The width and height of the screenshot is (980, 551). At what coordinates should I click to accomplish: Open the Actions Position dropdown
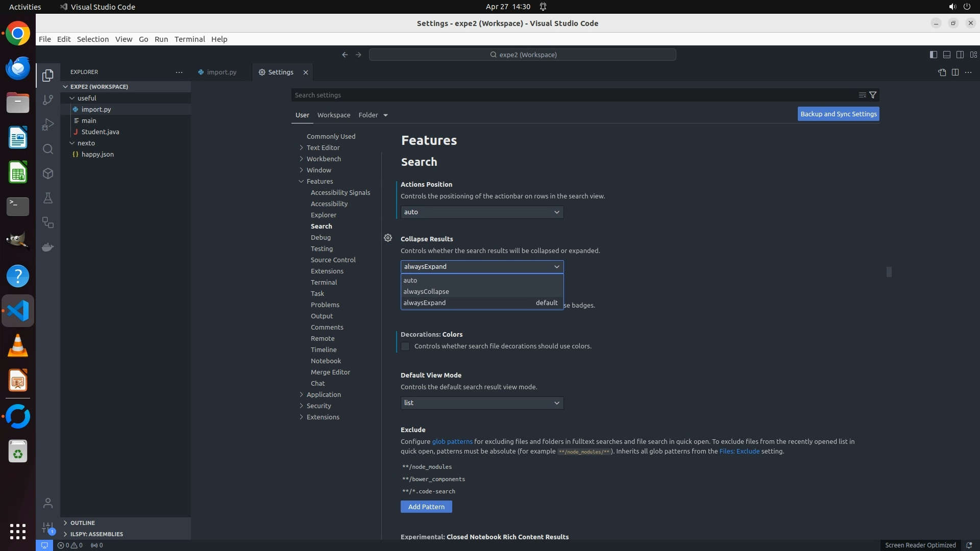pos(482,212)
